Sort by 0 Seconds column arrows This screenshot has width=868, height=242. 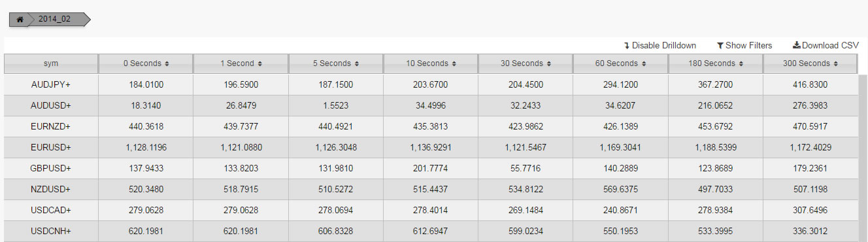point(167,64)
